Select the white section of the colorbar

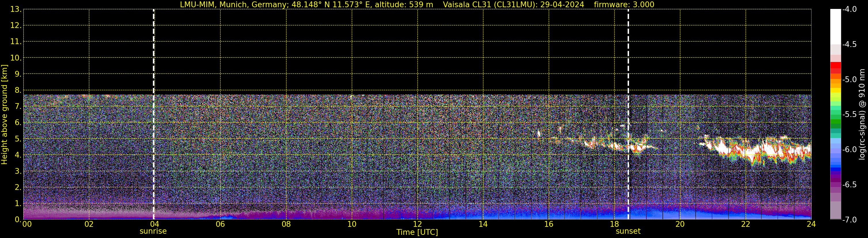point(835,27)
